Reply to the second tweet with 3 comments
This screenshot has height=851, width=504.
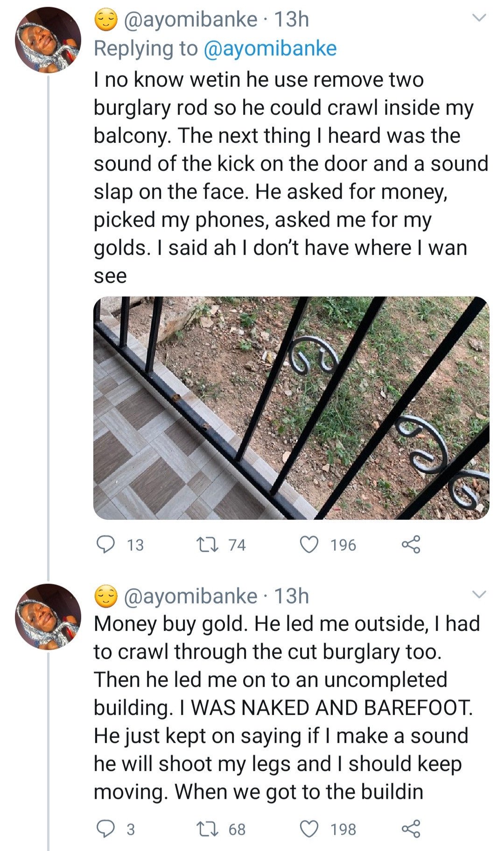tap(106, 829)
